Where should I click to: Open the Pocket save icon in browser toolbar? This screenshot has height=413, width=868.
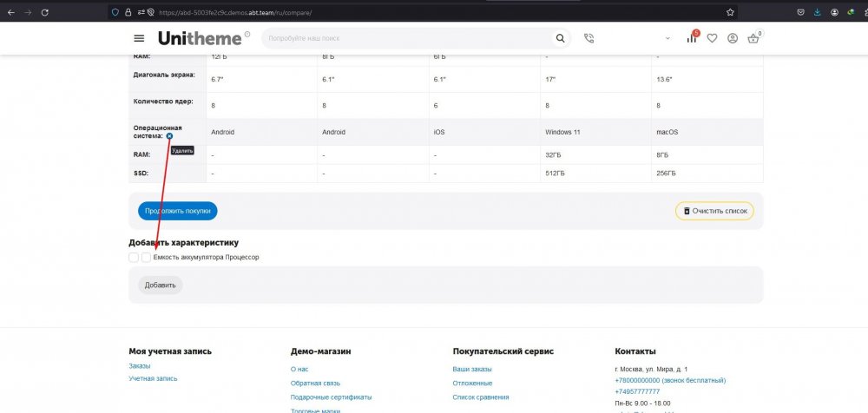click(800, 12)
